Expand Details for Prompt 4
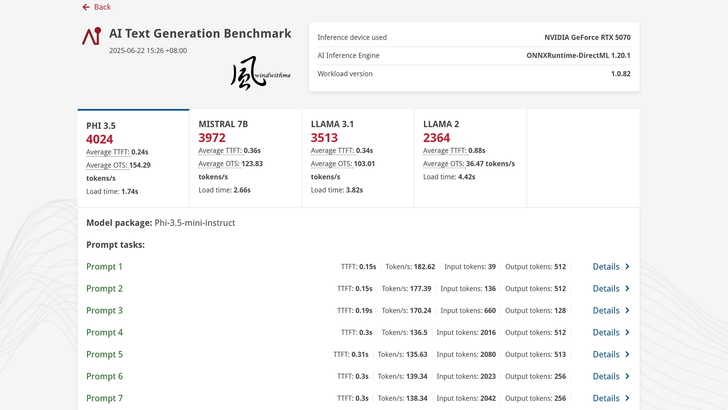The height and width of the screenshot is (410, 728). [x=606, y=333]
